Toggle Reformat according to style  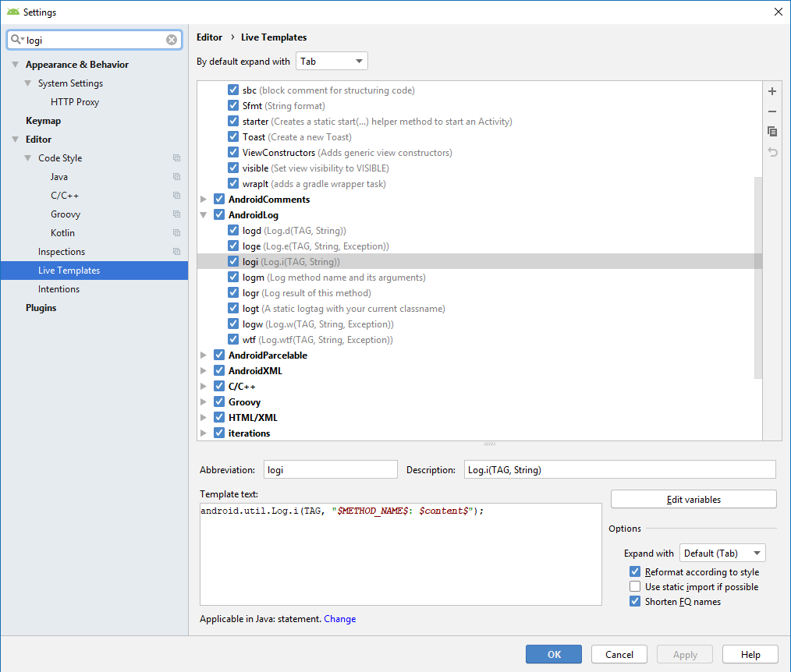[635, 571]
